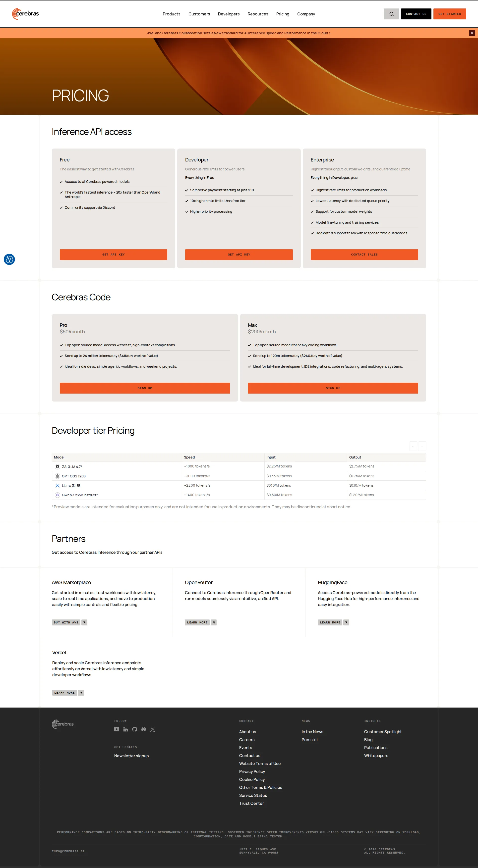Open the Products navigation dropdown

click(171, 14)
